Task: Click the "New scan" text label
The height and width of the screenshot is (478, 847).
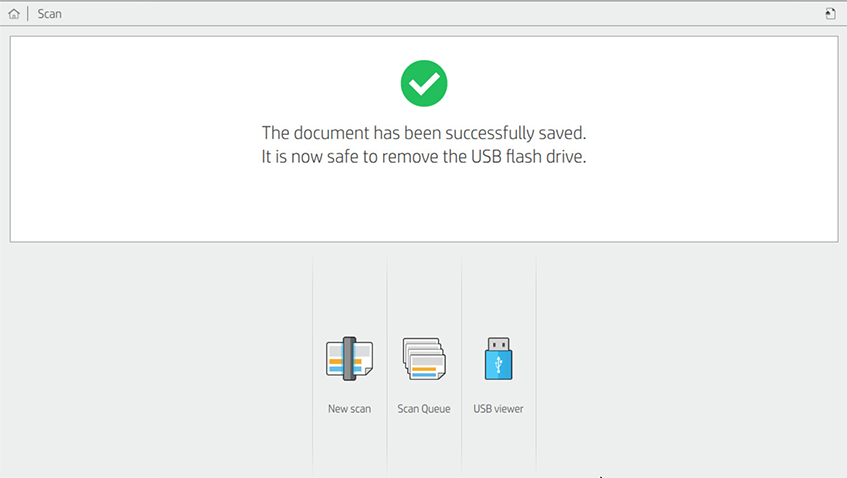Action: coord(349,409)
